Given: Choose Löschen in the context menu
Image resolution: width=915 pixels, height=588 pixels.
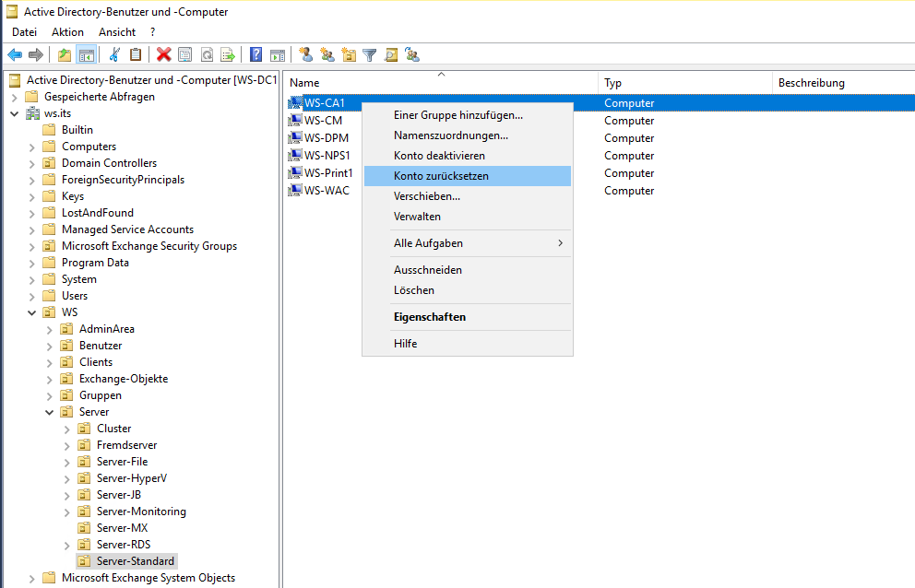Looking at the screenshot, I should pyautogui.click(x=468, y=290).
